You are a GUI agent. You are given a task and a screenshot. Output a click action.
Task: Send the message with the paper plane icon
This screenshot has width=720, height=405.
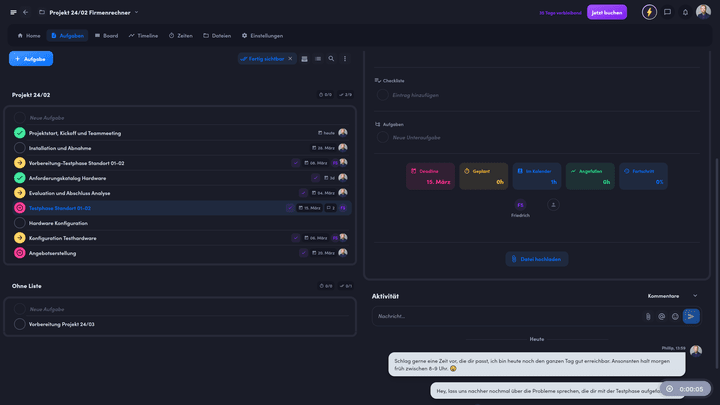[691, 316]
